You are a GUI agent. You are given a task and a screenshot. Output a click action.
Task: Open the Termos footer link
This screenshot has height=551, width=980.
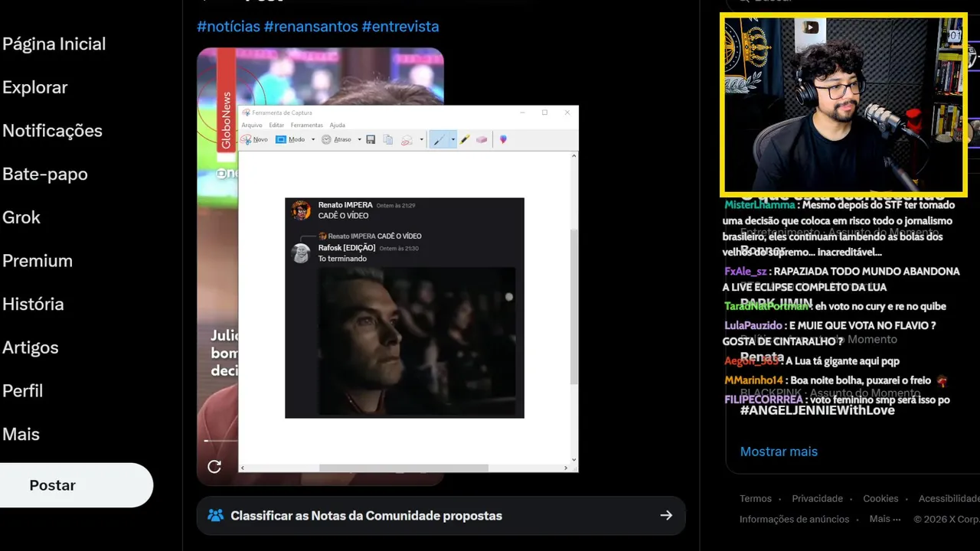756,499
